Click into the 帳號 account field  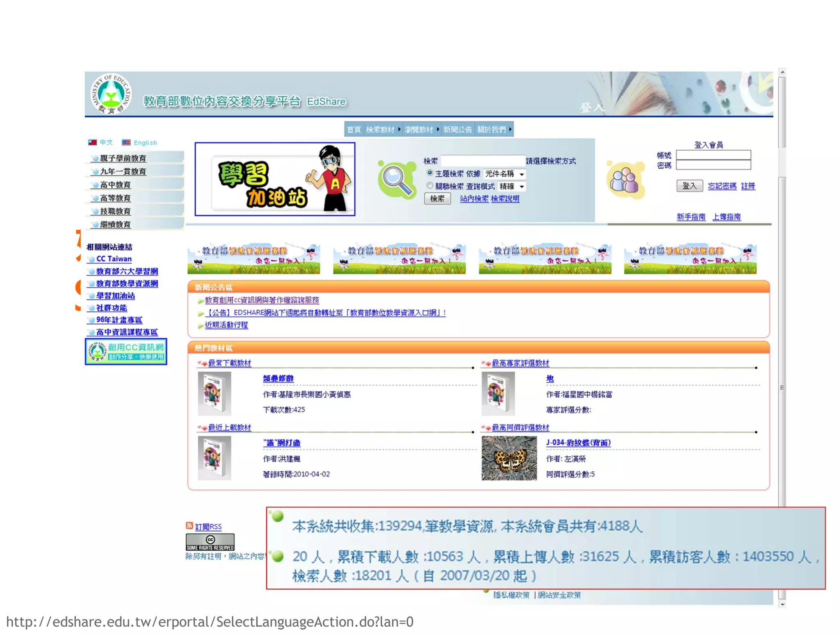click(713, 155)
